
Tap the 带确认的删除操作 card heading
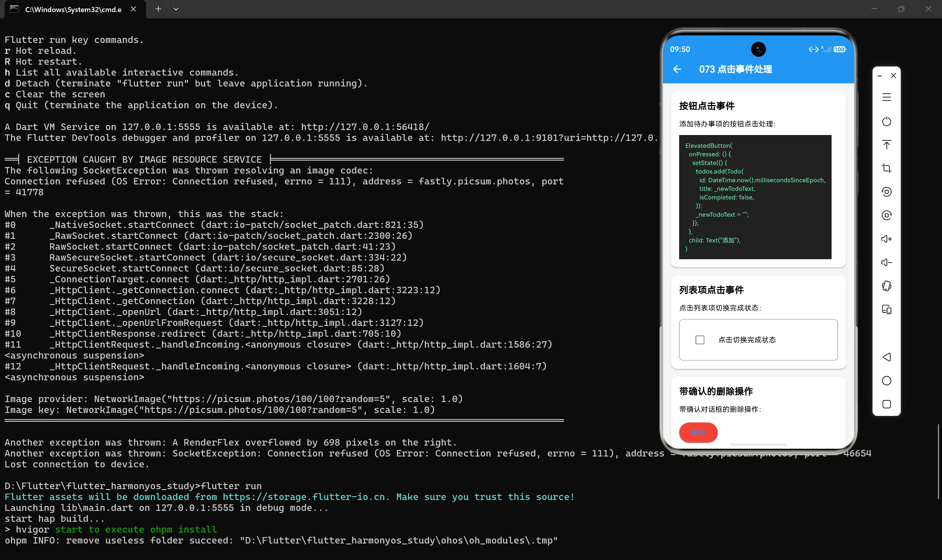point(716,391)
